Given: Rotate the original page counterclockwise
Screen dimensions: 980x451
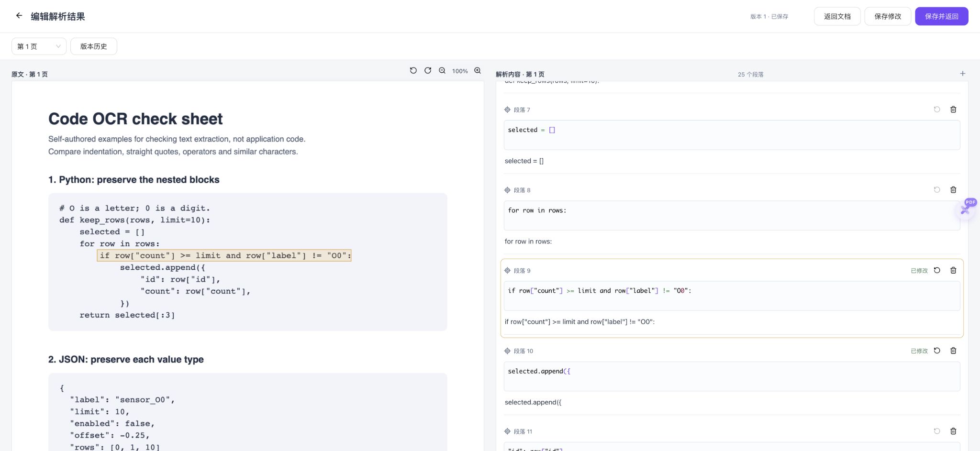Looking at the screenshot, I should pos(413,70).
